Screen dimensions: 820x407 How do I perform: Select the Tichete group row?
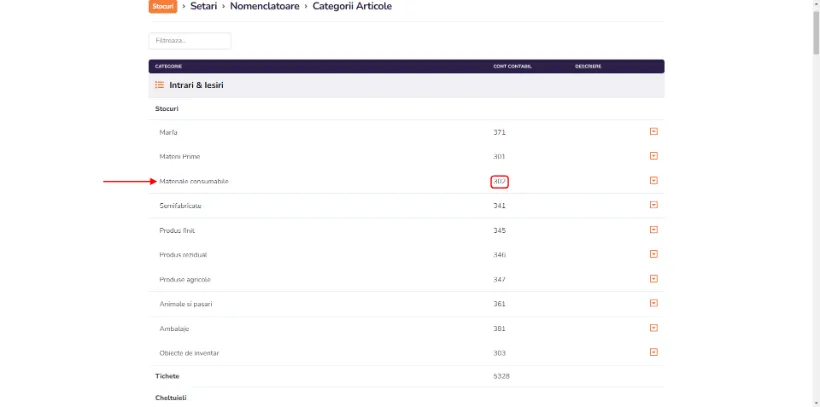point(406,376)
